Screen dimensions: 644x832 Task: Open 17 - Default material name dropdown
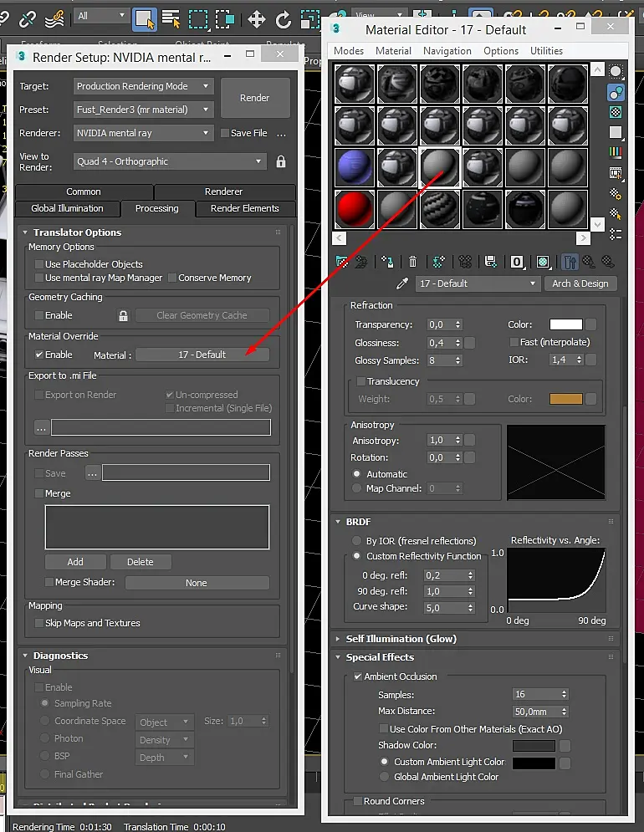pos(478,283)
